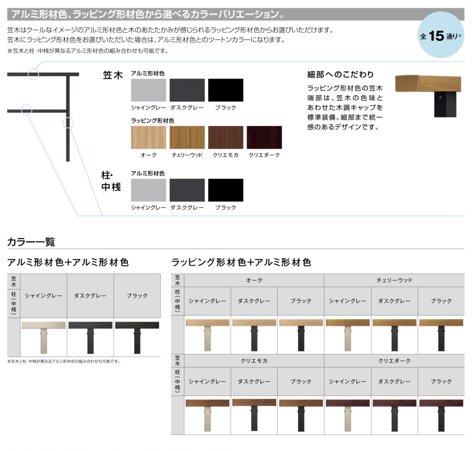Open the wood-grain end cap detail photo
476x451 pixels.
click(x=428, y=95)
